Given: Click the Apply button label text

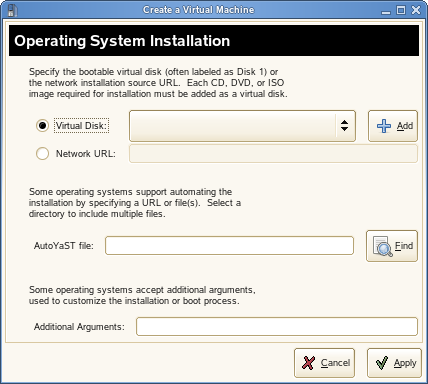Looking at the screenshot, I should (405, 363).
